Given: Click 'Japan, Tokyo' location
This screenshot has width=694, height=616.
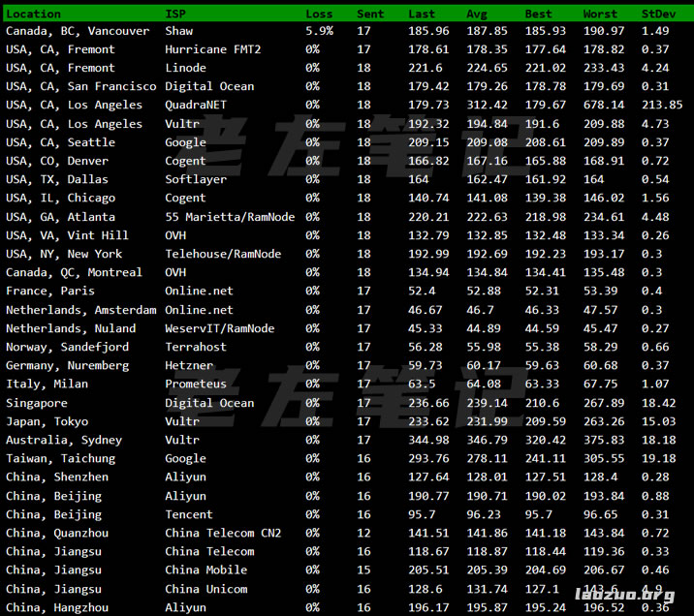Looking at the screenshot, I should (x=47, y=422).
